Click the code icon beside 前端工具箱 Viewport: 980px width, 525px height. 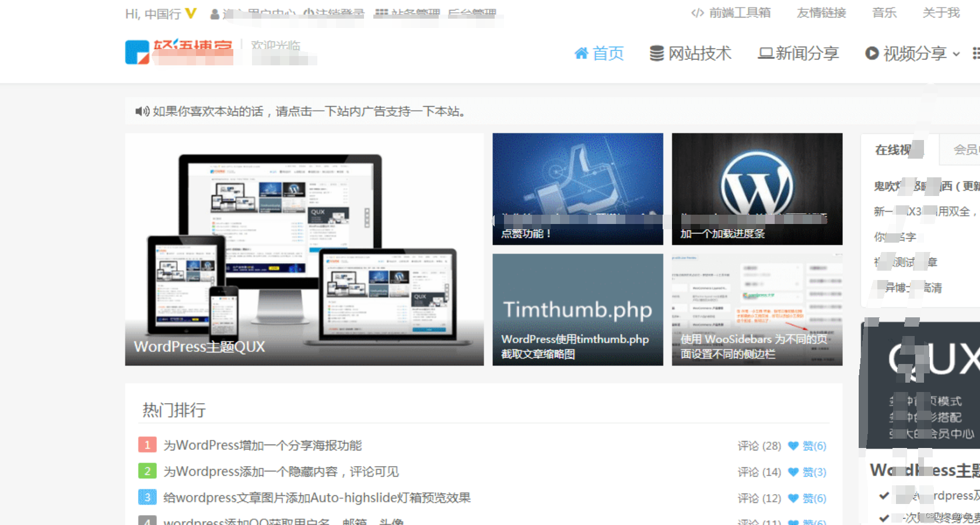click(x=698, y=13)
